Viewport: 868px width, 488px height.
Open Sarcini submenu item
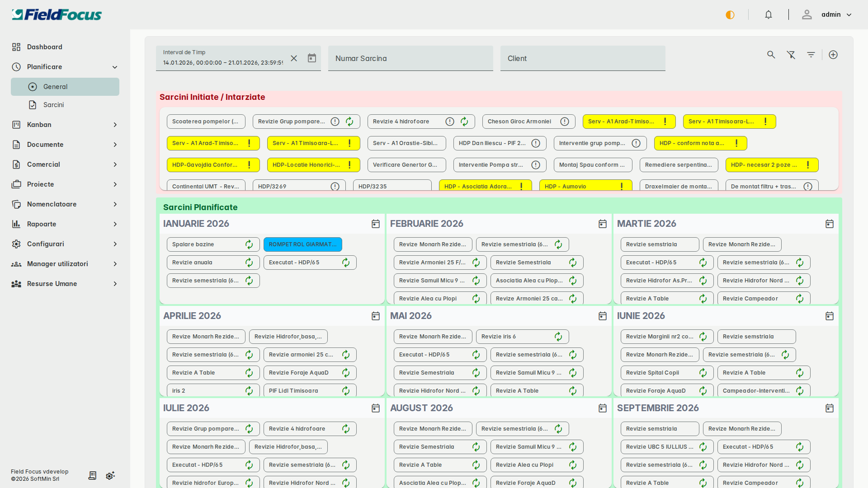click(53, 105)
